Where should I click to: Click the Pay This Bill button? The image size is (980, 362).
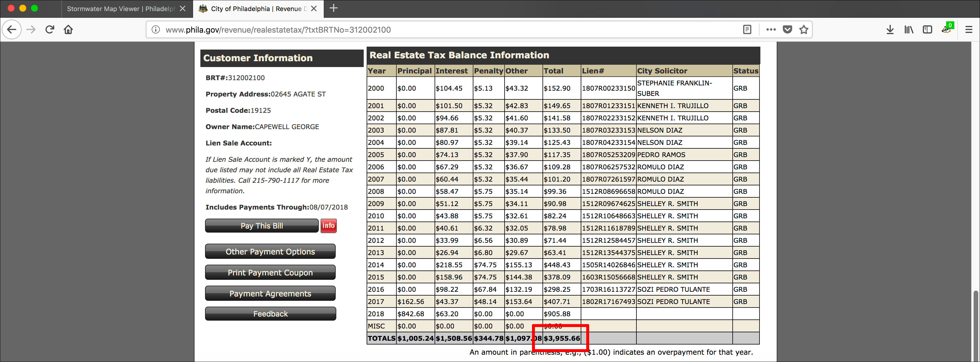pyautogui.click(x=262, y=226)
